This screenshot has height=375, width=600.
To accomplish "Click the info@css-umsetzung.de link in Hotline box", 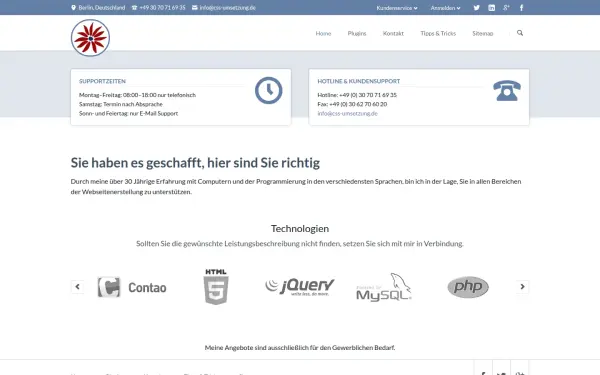I will [x=347, y=114].
